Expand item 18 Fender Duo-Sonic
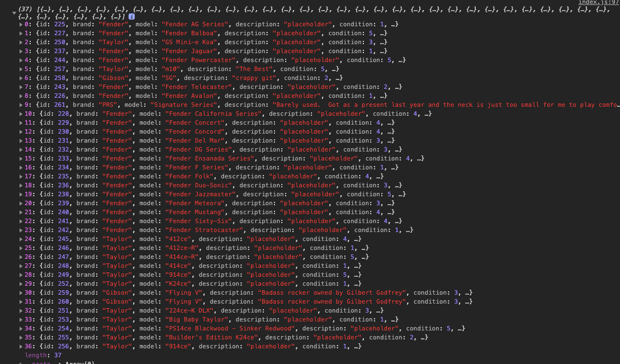Image resolution: width=620 pixels, height=364 pixels. pos(21,186)
